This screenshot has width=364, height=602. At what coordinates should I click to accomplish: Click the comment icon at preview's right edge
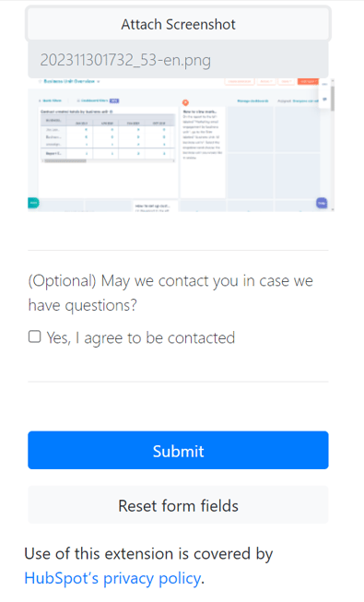click(324, 99)
